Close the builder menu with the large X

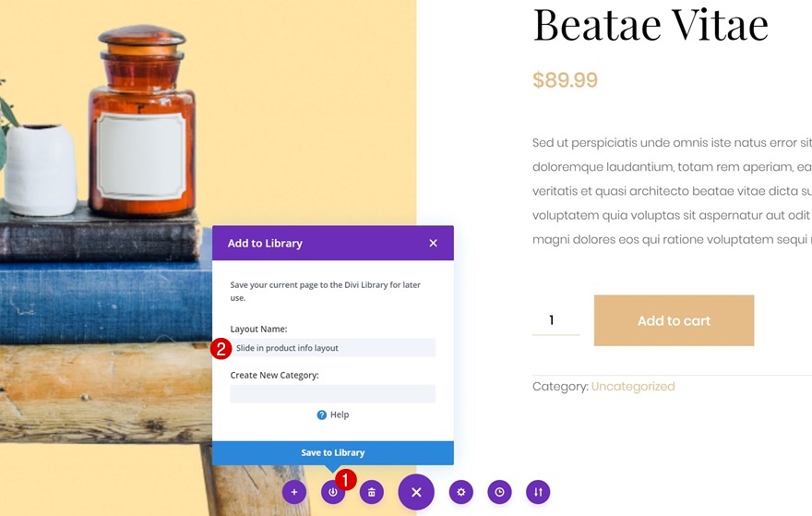pos(416,493)
